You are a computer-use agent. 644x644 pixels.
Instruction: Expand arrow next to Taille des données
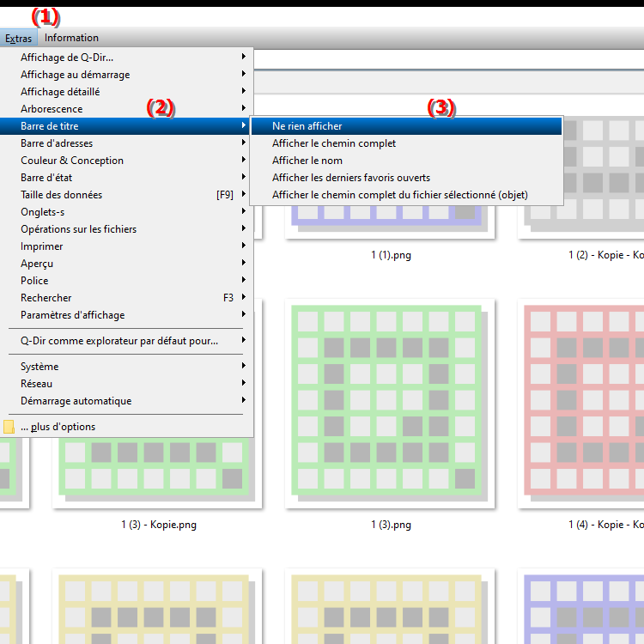[x=244, y=194]
